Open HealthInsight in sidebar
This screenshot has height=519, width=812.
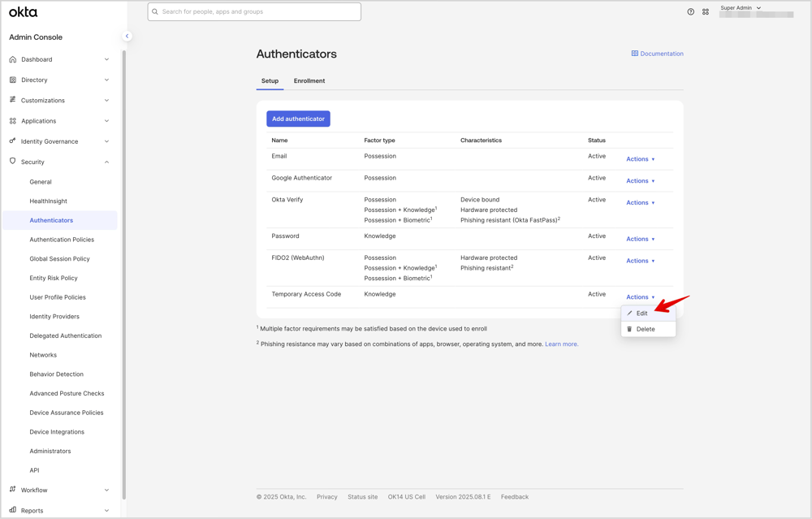pyautogui.click(x=48, y=201)
